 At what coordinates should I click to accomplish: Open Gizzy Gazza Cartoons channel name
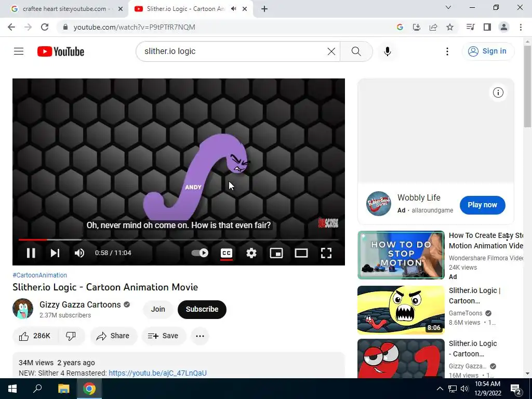point(80,304)
